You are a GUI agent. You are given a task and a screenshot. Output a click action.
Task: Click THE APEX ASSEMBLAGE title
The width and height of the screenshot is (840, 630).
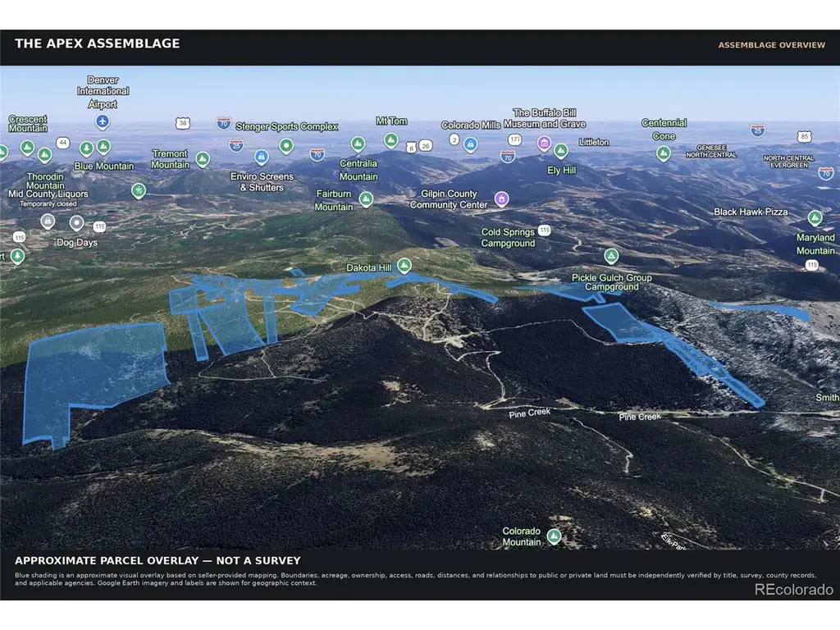(x=98, y=44)
